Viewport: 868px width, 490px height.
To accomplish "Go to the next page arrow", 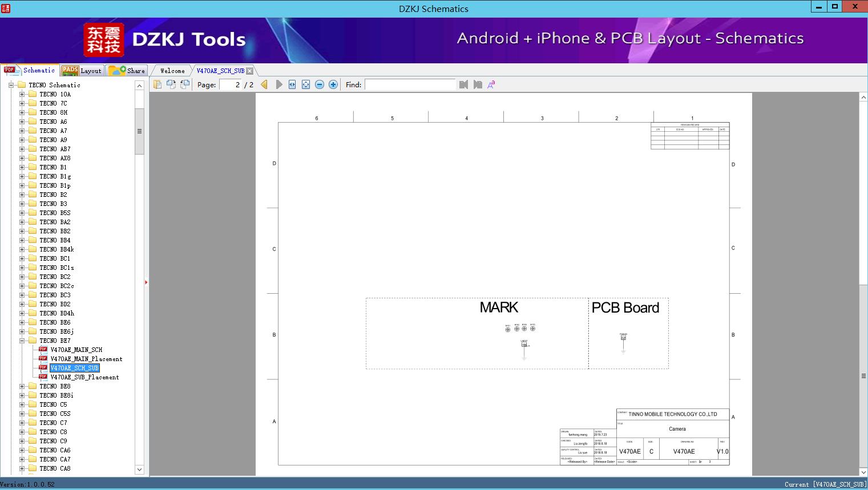I will tap(279, 84).
